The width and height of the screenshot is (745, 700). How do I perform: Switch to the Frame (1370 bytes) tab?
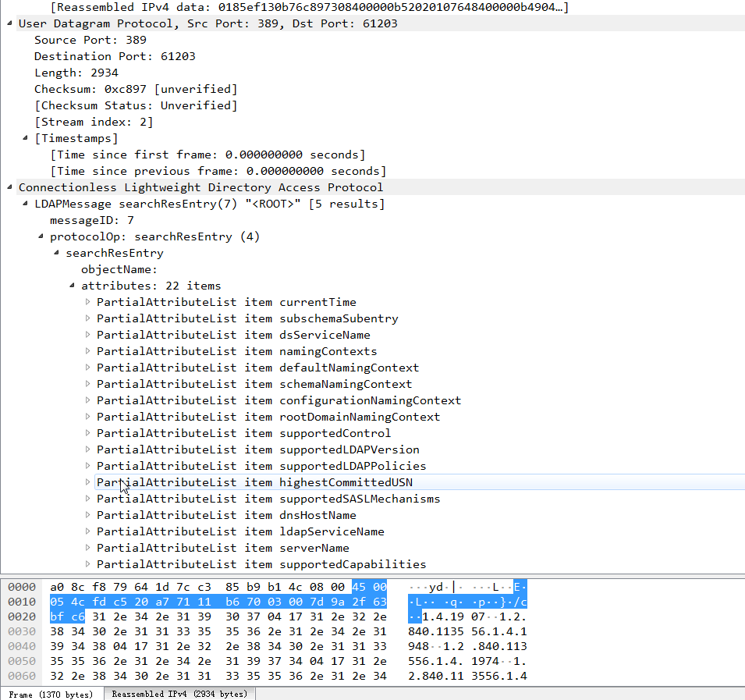50,691
